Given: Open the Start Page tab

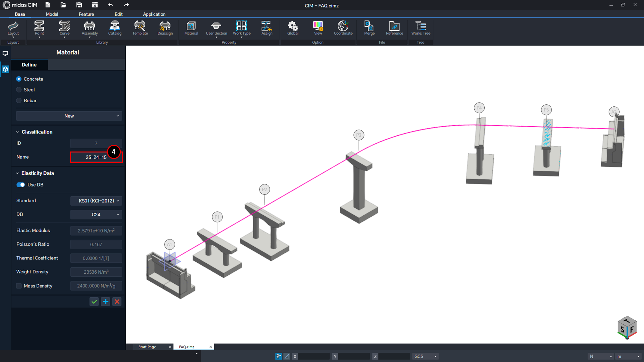Looking at the screenshot, I should (147, 347).
